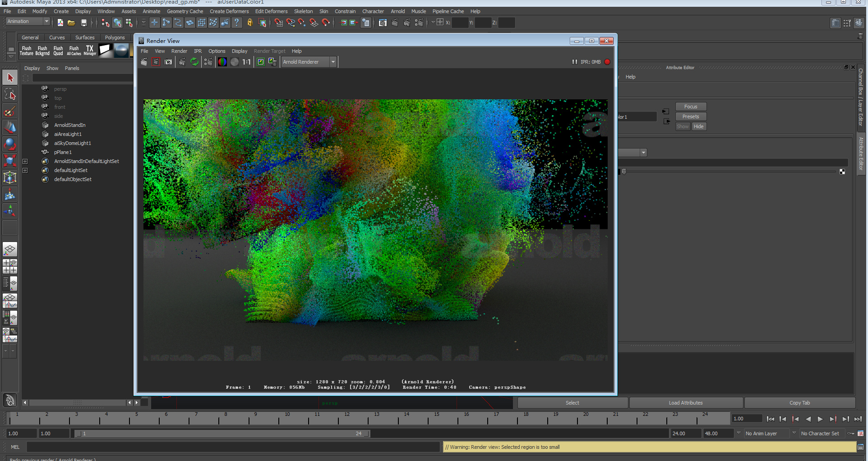This screenshot has width=868, height=461.
Task: Toggle display of alpha channel
Action: (235, 62)
